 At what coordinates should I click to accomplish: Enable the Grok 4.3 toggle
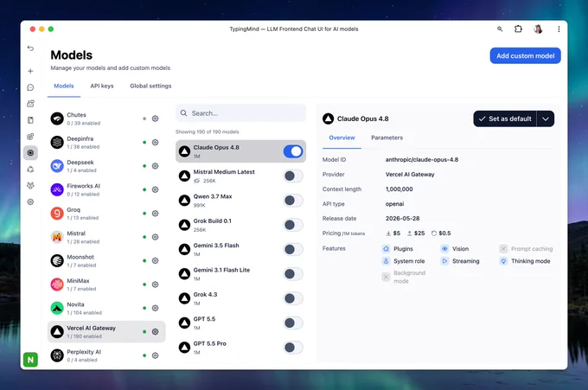tap(293, 298)
